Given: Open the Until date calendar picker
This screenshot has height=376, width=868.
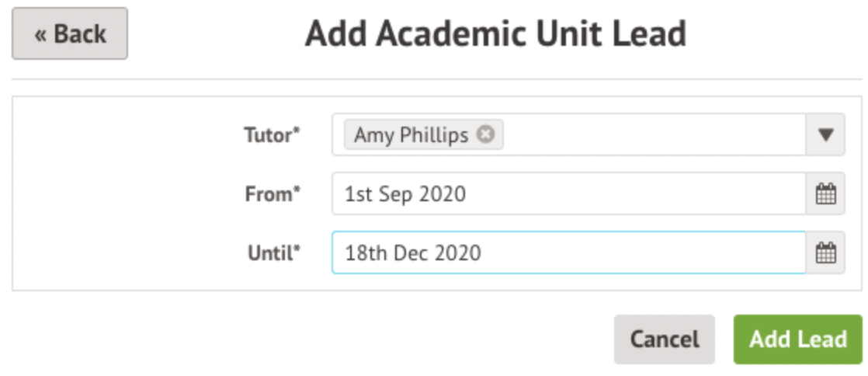Looking at the screenshot, I should click(x=825, y=252).
